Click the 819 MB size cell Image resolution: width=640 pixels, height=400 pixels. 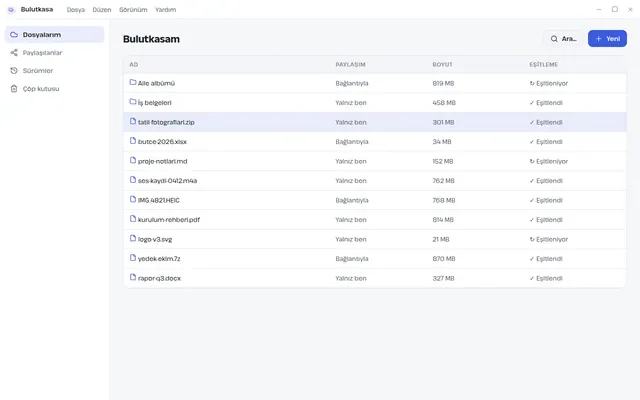tap(443, 83)
